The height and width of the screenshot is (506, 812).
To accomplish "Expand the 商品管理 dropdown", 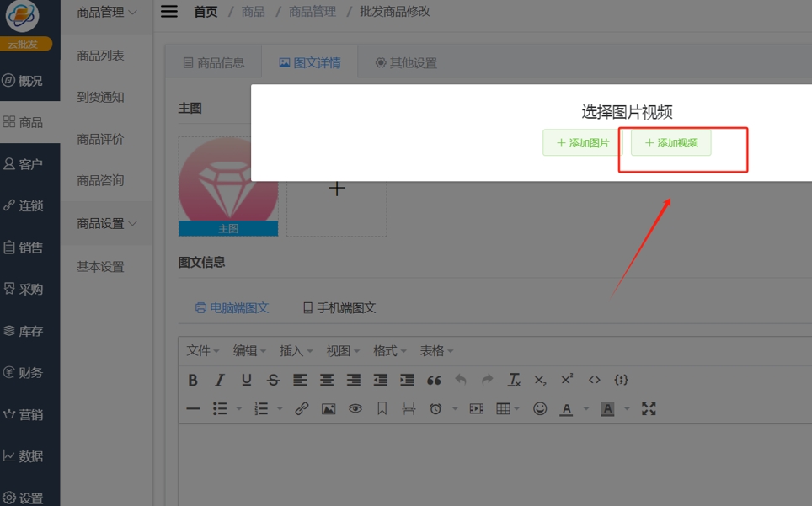I will [x=106, y=13].
